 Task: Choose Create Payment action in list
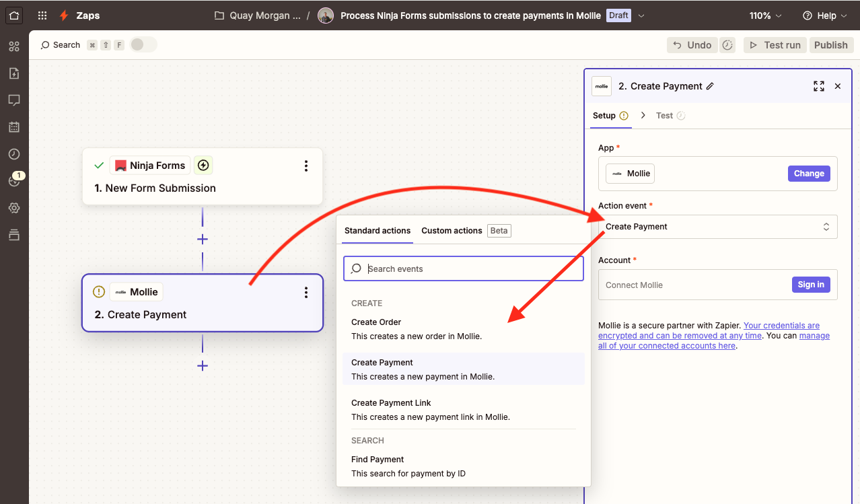coord(463,369)
